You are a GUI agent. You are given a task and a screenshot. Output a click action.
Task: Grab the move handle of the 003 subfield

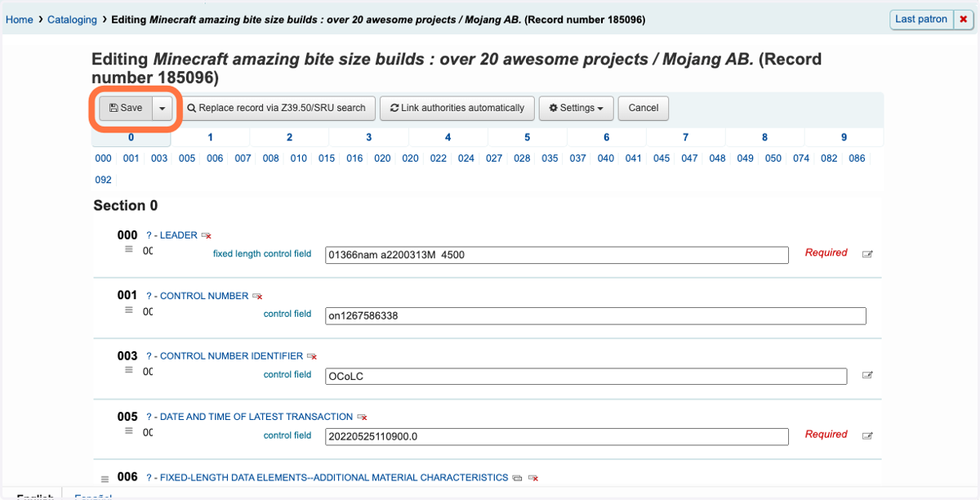(128, 370)
